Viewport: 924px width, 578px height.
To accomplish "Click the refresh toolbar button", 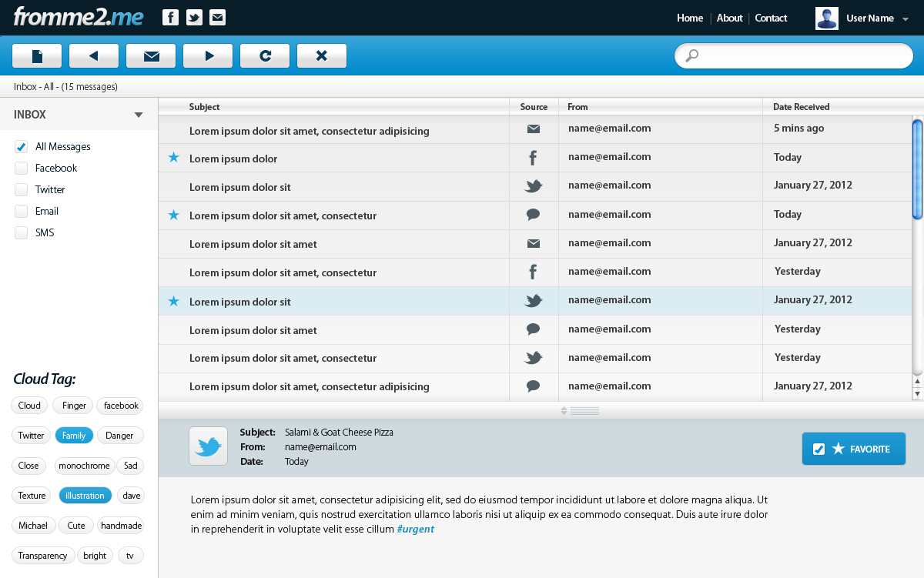I will coord(265,55).
